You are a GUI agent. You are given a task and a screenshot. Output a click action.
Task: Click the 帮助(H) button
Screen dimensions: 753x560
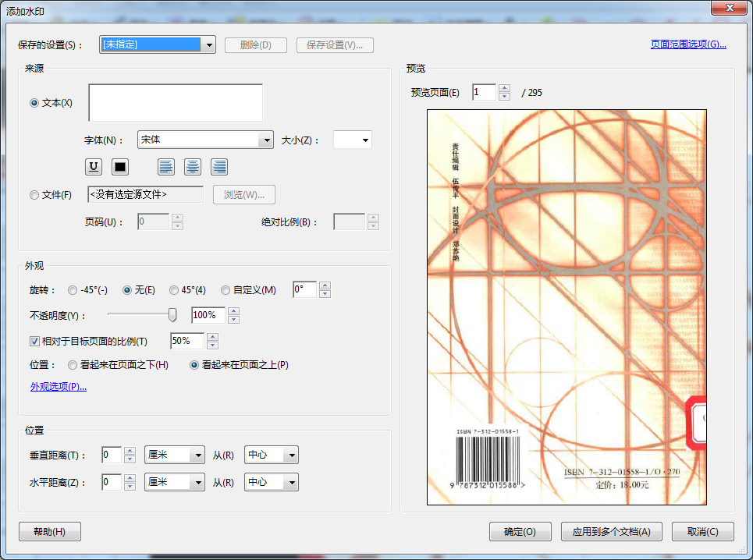pyautogui.click(x=49, y=532)
